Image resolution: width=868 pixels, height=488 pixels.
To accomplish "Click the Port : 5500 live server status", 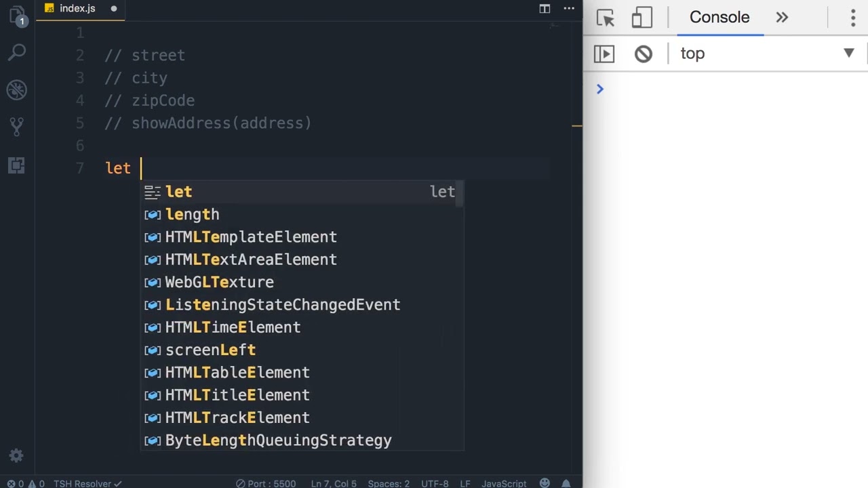I will click(x=266, y=483).
